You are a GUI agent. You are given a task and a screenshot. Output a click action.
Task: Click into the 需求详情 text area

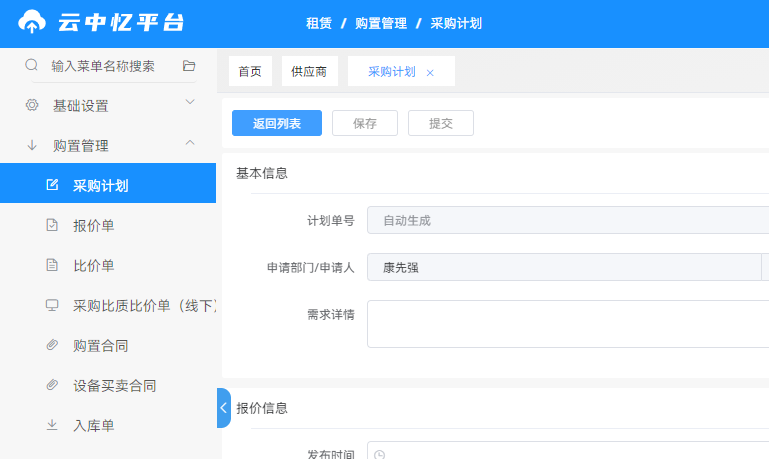568,324
